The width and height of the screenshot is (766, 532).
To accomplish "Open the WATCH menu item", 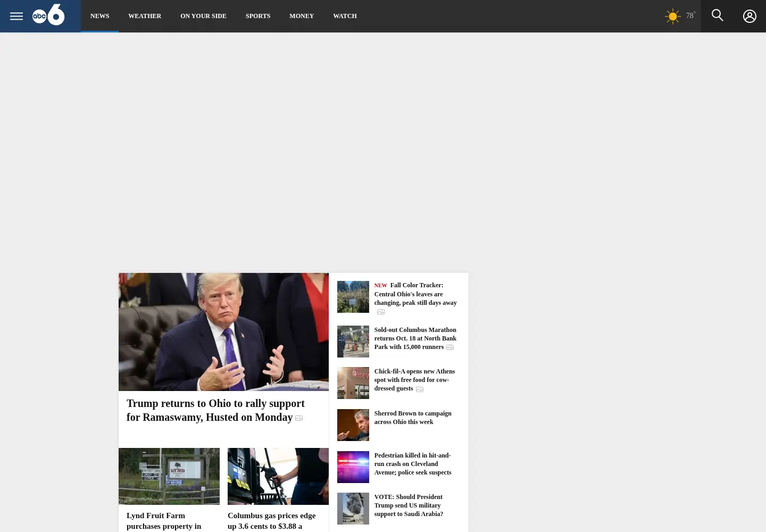I will (345, 16).
